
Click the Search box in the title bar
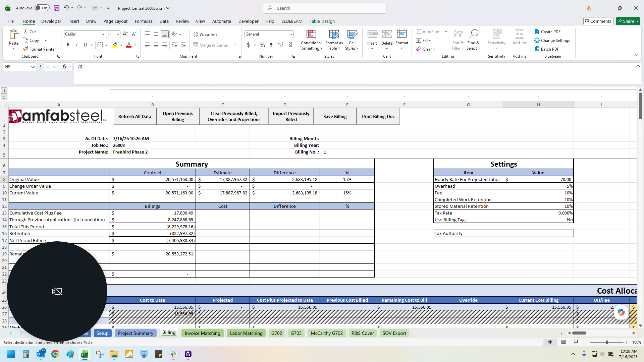325,8
